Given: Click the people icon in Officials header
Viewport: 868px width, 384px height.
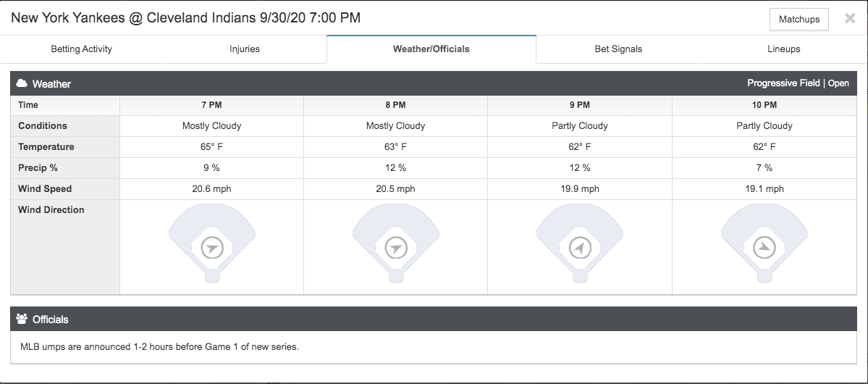Looking at the screenshot, I should pos(22,320).
